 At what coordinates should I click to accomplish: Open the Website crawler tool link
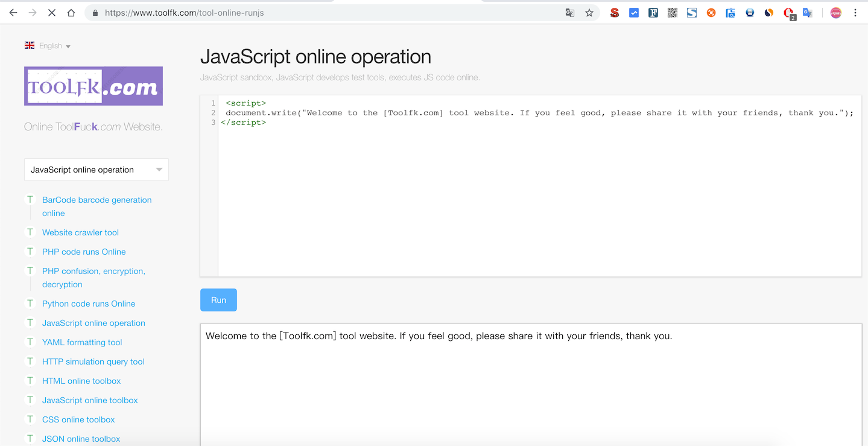click(80, 232)
